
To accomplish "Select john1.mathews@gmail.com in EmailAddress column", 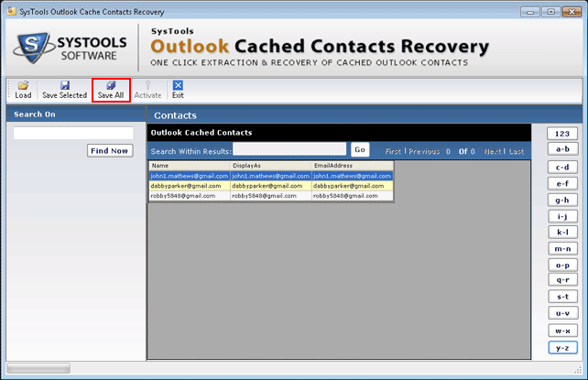I will click(353, 176).
